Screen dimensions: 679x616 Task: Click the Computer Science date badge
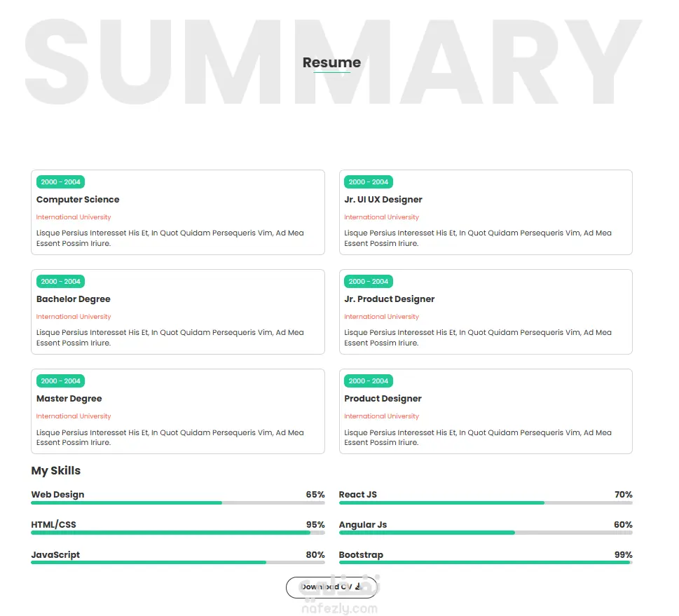(x=60, y=182)
